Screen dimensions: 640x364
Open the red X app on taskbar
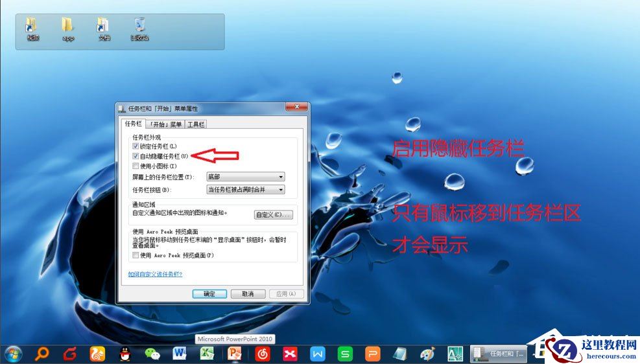click(x=290, y=354)
